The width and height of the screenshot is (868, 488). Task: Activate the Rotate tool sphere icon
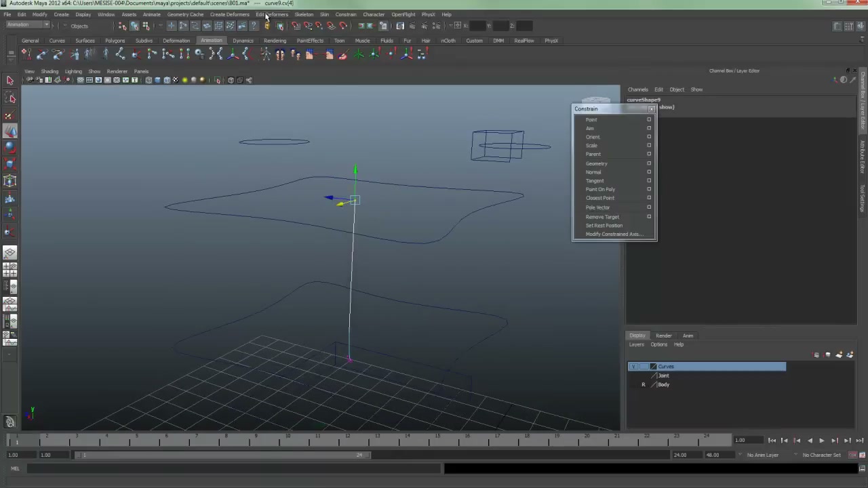click(x=10, y=148)
